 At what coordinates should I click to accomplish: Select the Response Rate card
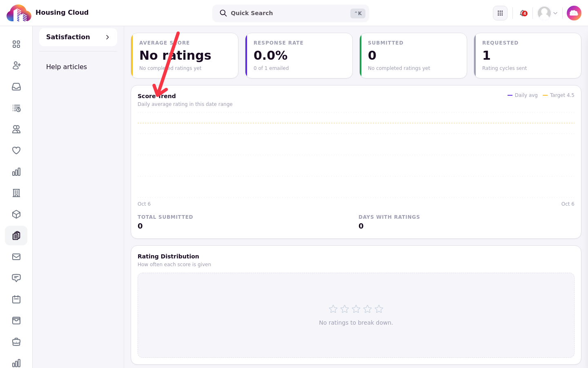(299, 56)
